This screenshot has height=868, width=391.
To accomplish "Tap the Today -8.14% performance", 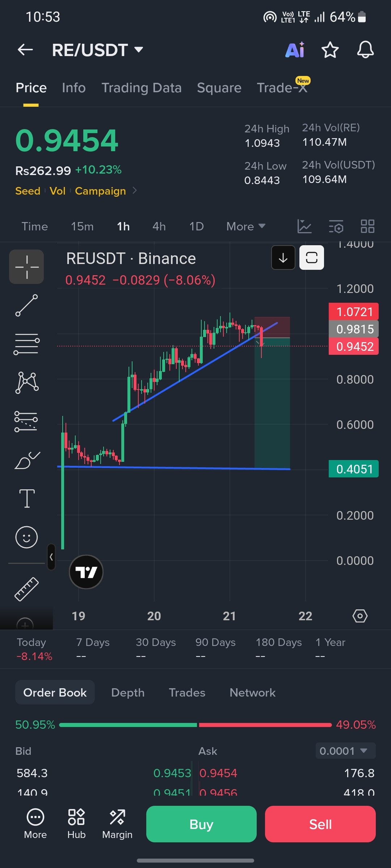I will pyautogui.click(x=34, y=649).
